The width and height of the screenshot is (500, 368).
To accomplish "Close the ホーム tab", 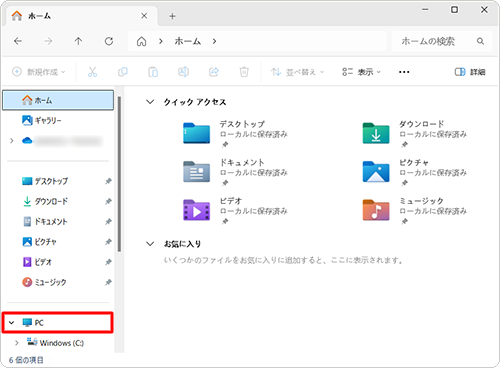I will point(144,16).
